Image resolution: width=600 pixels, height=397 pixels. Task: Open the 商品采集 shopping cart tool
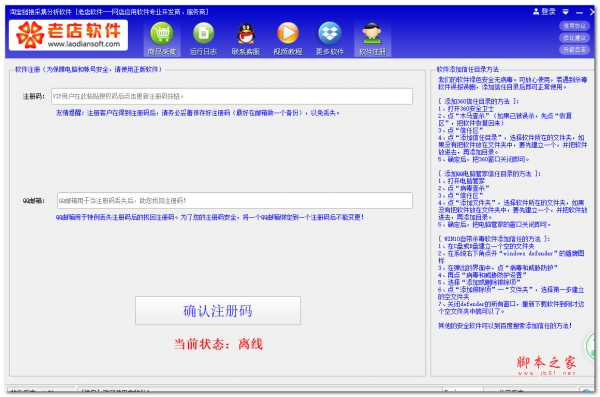(162, 38)
